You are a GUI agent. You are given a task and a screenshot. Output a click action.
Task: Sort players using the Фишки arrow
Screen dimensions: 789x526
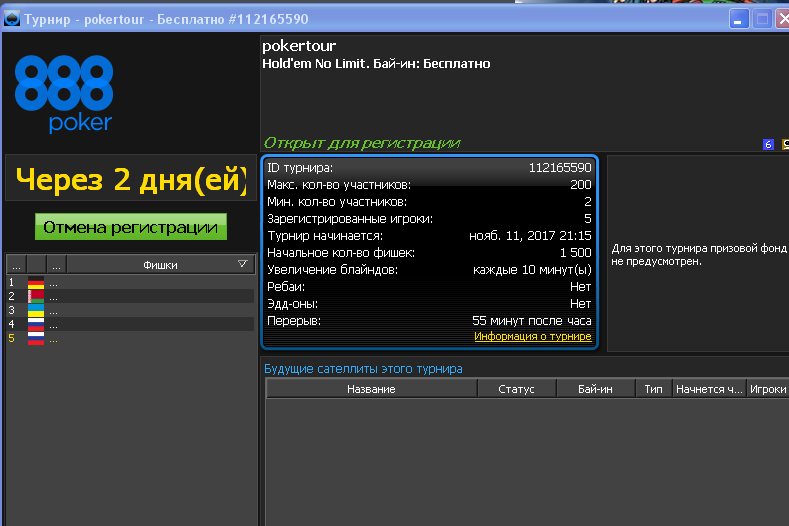pos(243,264)
